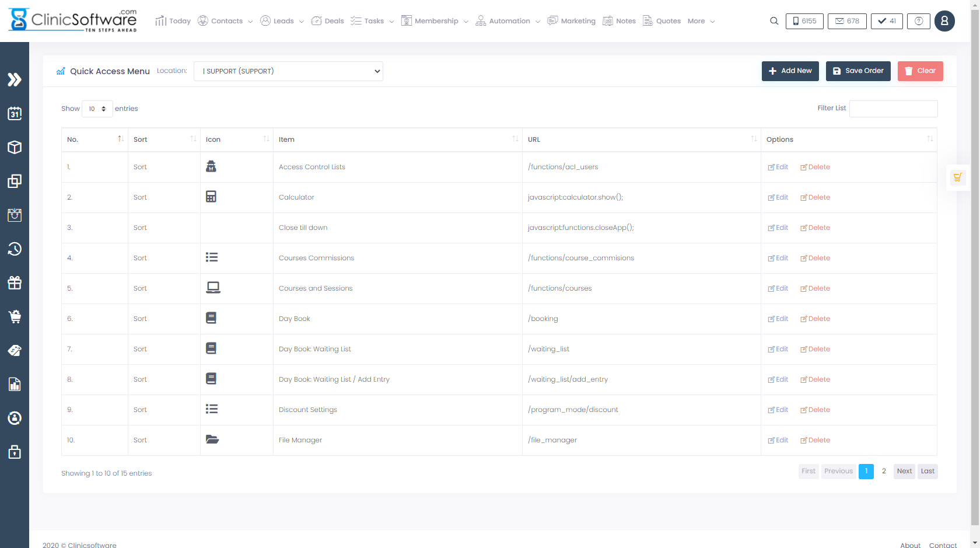980x548 pixels.
Task: Click the help question mark button
Action: (919, 21)
